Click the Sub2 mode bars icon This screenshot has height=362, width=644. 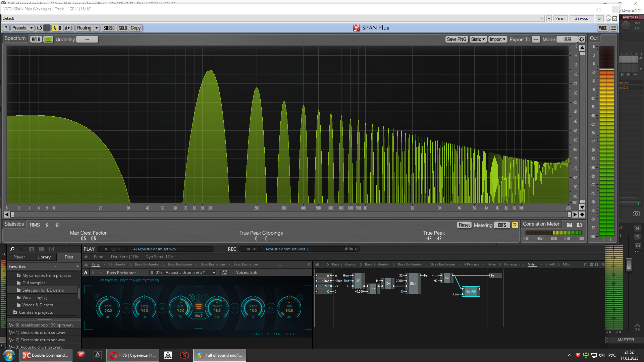tap(199, 306)
